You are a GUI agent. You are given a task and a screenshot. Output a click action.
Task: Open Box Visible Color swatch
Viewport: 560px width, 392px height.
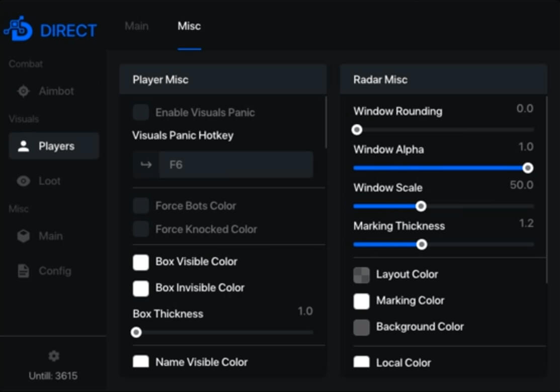coord(141,262)
